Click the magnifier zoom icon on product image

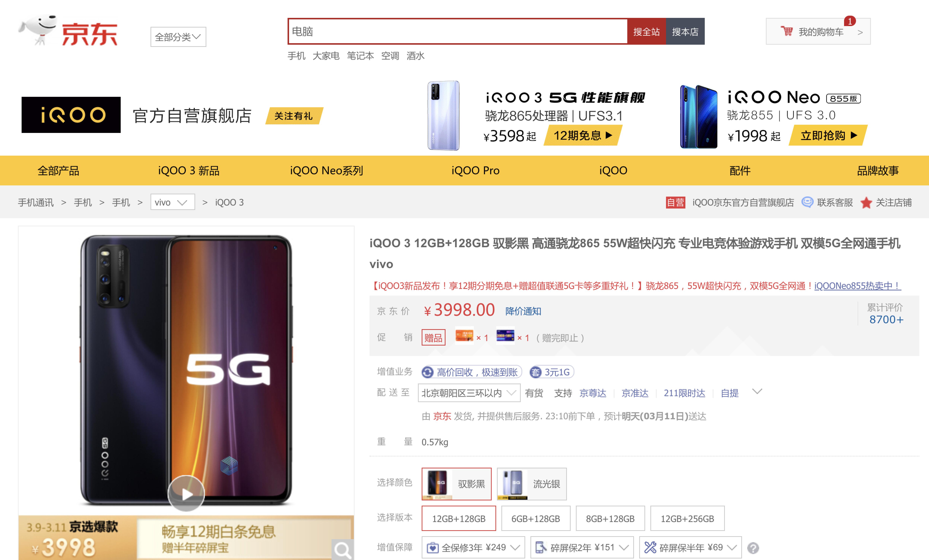[343, 549]
